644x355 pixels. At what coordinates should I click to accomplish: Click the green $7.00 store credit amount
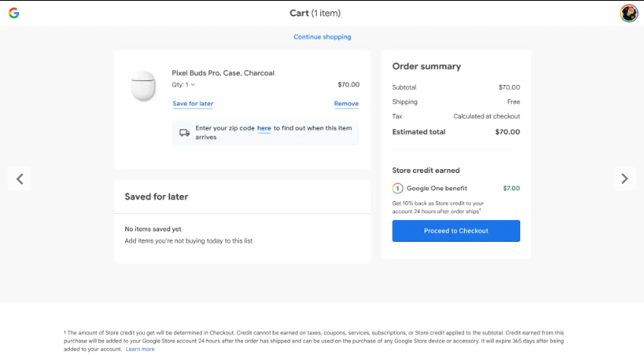coord(511,188)
